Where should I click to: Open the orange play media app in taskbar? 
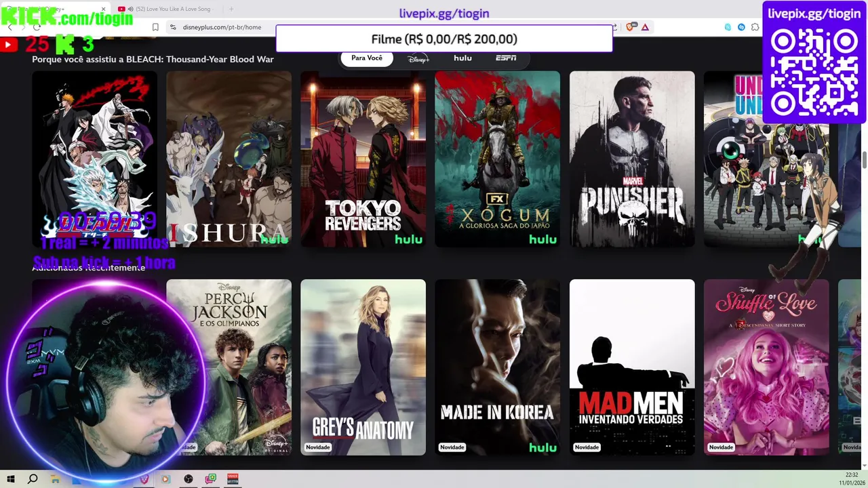click(x=165, y=479)
